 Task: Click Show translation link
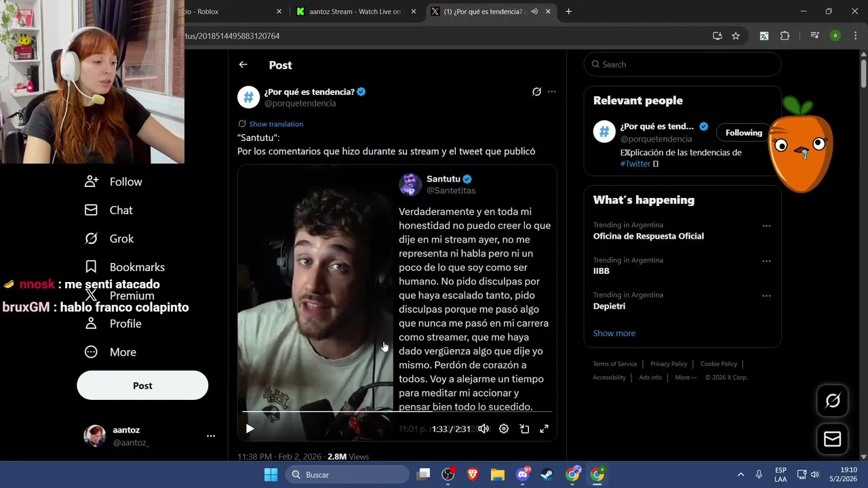276,124
